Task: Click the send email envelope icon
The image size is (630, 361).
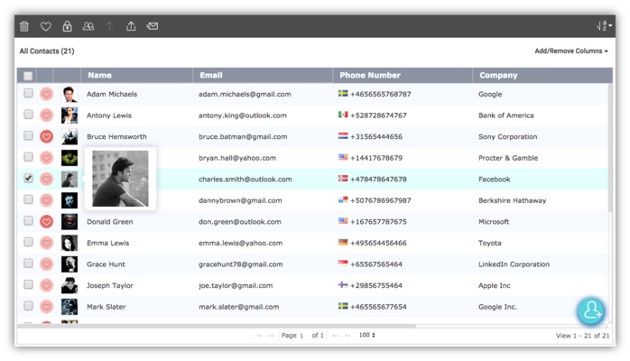Action: (152, 27)
